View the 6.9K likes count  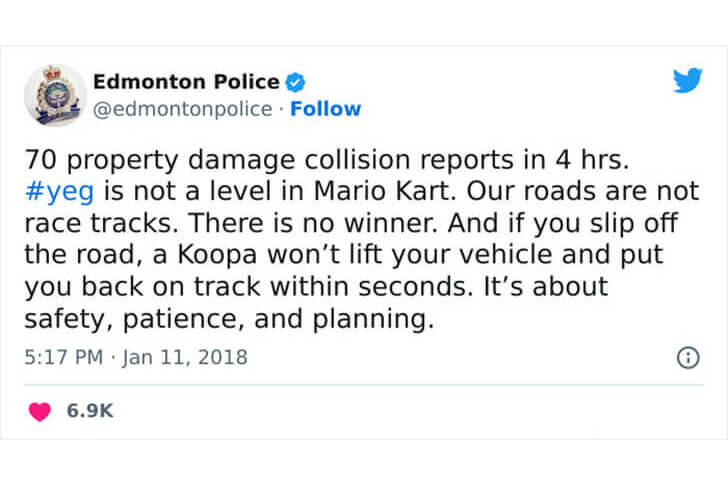[x=90, y=411]
